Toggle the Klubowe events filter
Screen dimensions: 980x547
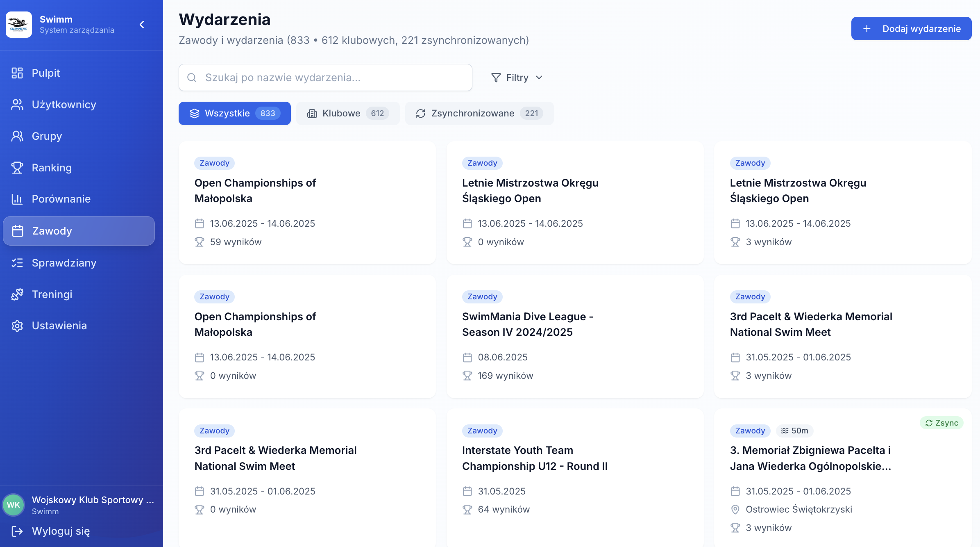[348, 113]
